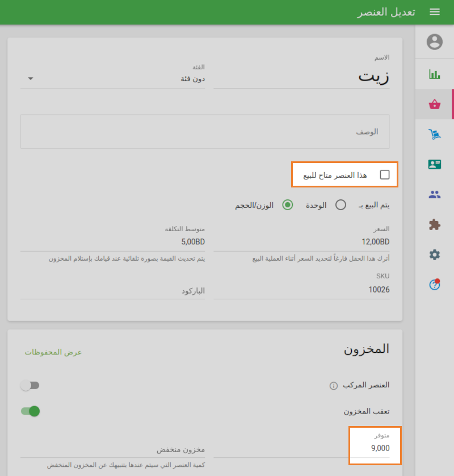Open the account profile icon
Image resolution: width=454 pixels, height=476 pixels.
click(434, 41)
